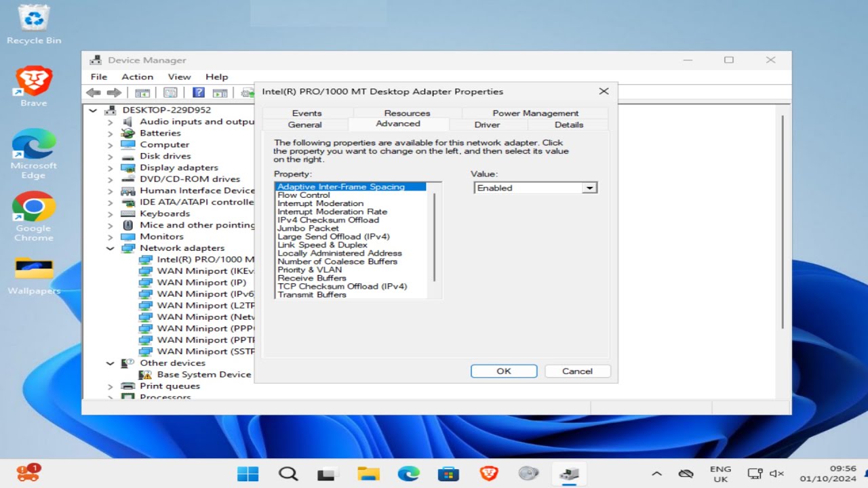Click OK in adapter properties dialog

[504, 371]
